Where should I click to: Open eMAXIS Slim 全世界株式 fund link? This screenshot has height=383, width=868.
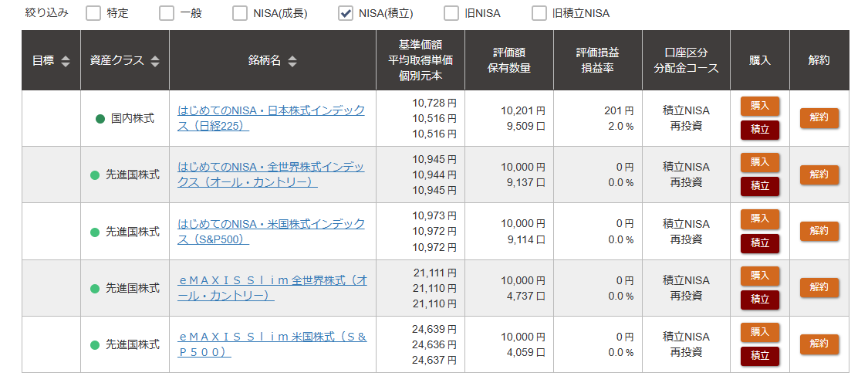pos(272,288)
